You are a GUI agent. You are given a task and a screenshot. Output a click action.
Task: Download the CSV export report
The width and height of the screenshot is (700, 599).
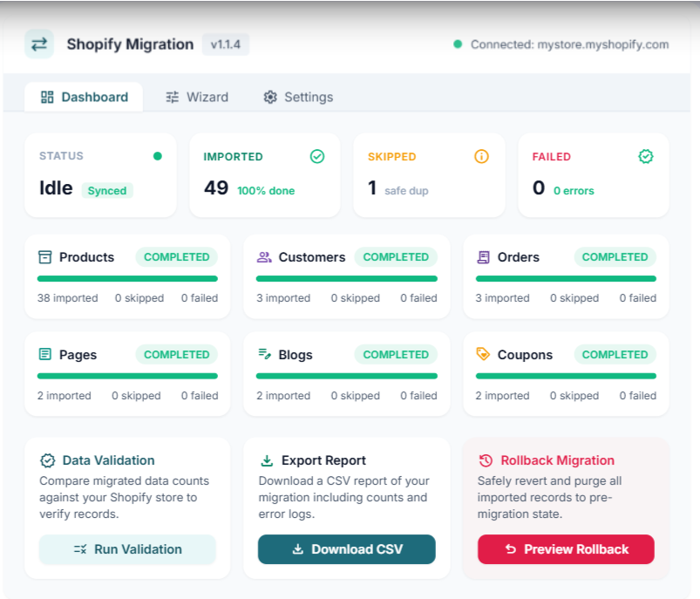pyautogui.click(x=347, y=549)
